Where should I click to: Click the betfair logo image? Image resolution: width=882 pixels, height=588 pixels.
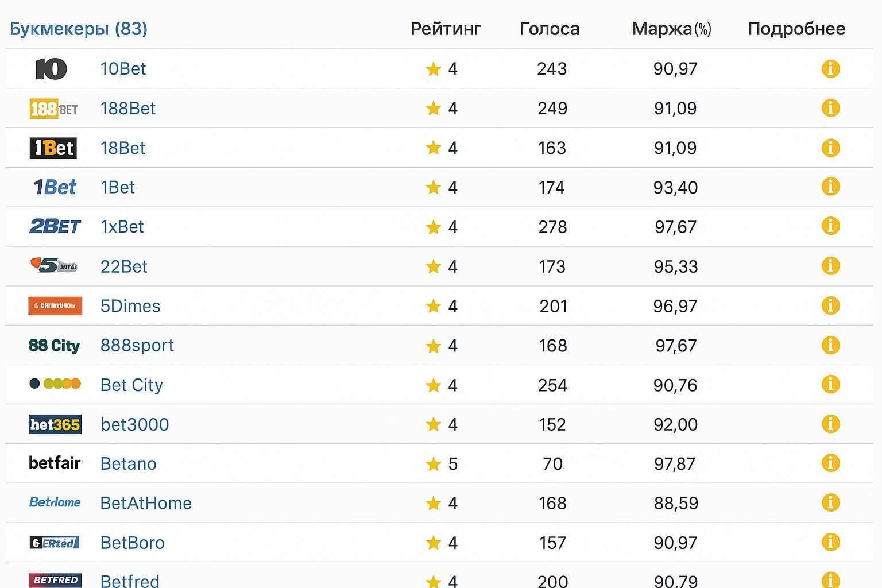(x=55, y=463)
